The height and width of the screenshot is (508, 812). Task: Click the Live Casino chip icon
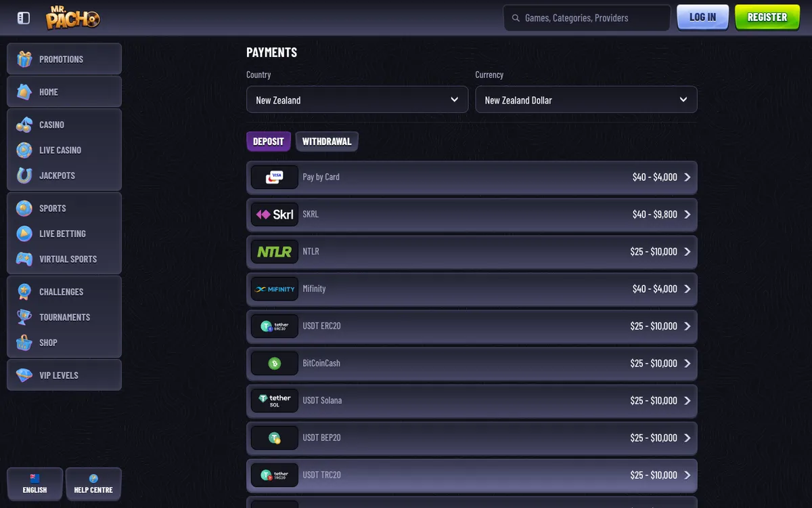24,150
